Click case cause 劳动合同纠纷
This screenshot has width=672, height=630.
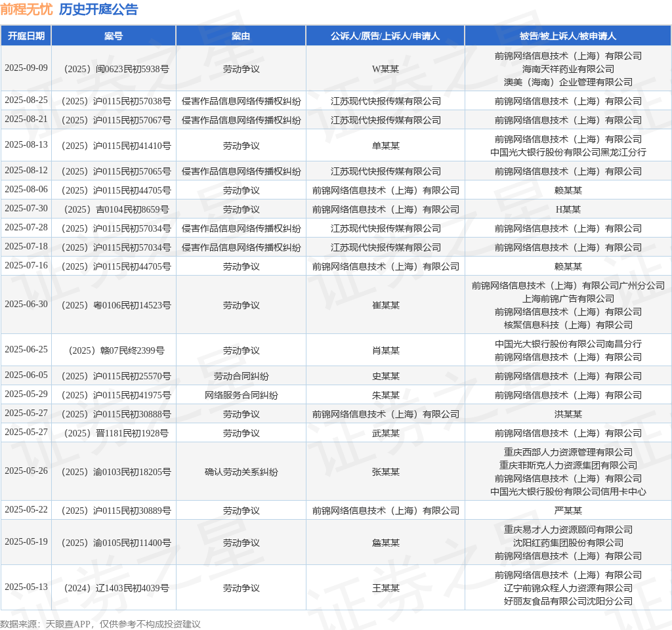click(x=241, y=376)
